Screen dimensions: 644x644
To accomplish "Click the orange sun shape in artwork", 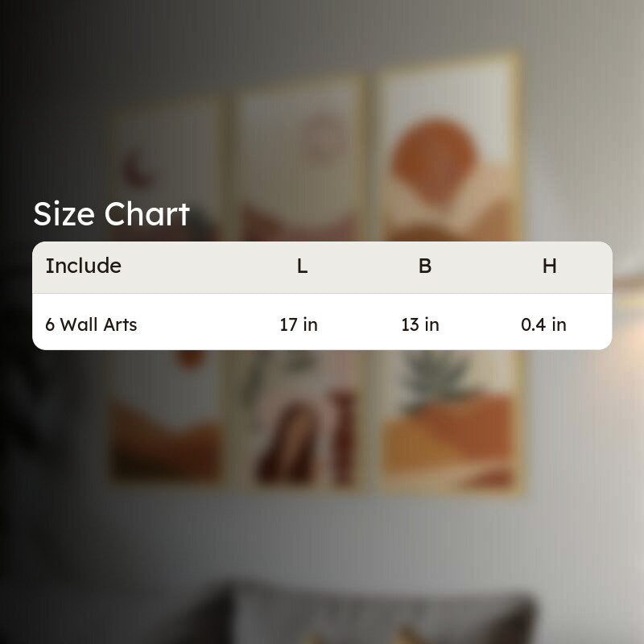I will pos(435,160).
